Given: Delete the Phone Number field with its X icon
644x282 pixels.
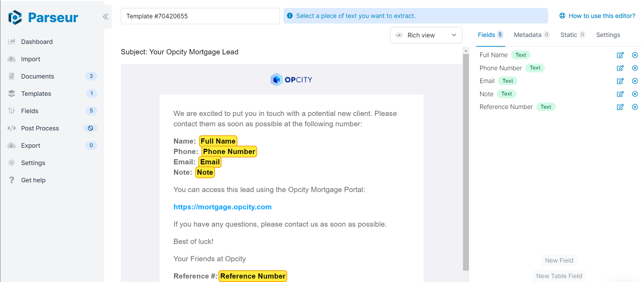Looking at the screenshot, I should pyautogui.click(x=635, y=68).
